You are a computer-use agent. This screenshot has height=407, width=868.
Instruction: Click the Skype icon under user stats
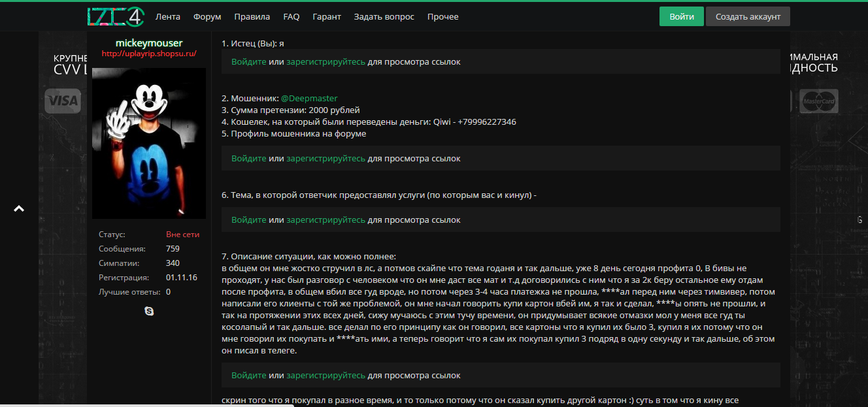149,312
